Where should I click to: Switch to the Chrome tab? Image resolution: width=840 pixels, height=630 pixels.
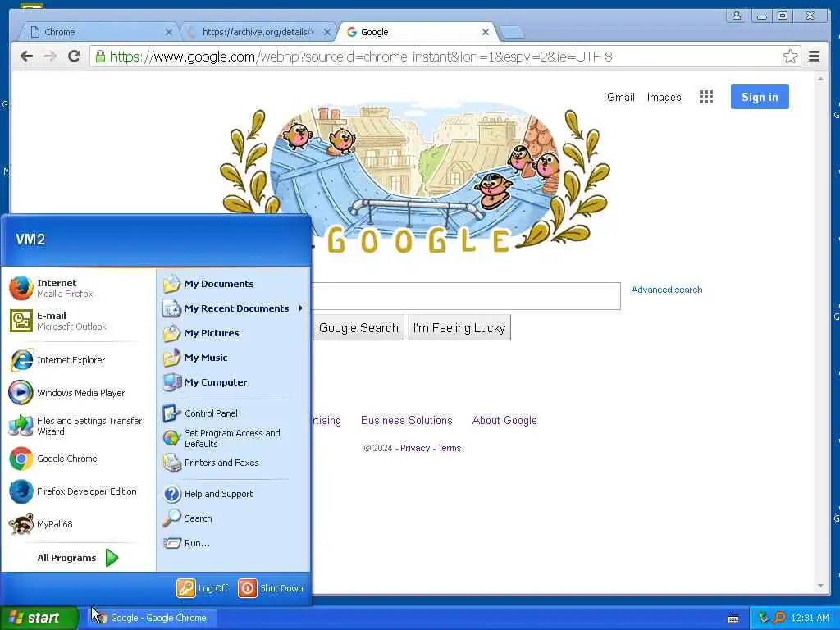[x=98, y=32]
